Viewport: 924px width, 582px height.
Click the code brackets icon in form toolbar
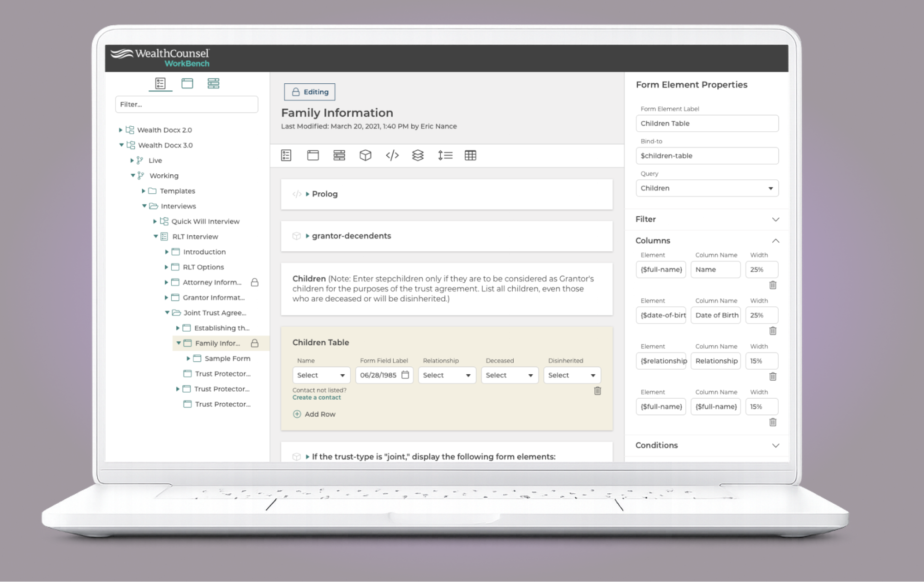[392, 156]
